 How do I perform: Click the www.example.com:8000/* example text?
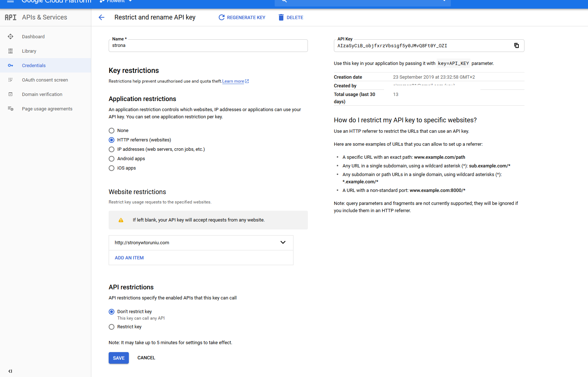[437, 190]
